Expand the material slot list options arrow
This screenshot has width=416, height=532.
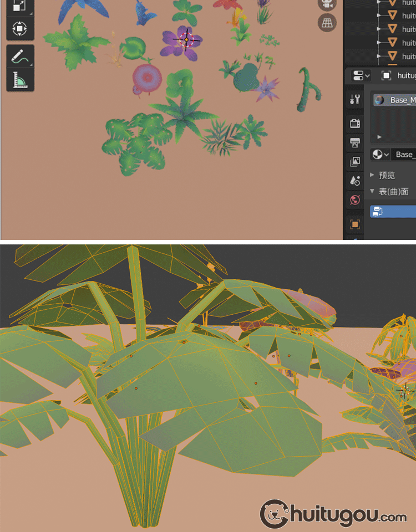(x=379, y=137)
